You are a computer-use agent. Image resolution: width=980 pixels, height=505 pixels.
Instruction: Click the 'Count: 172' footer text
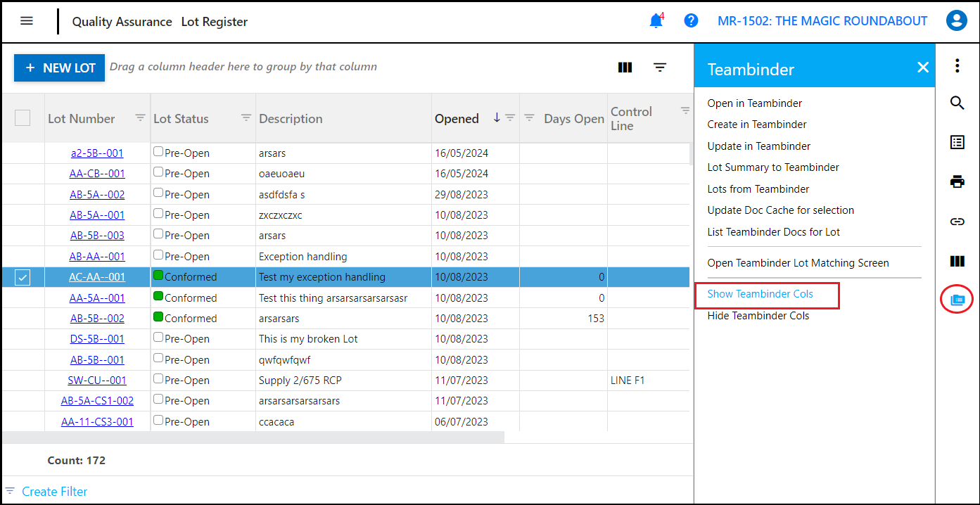click(76, 461)
